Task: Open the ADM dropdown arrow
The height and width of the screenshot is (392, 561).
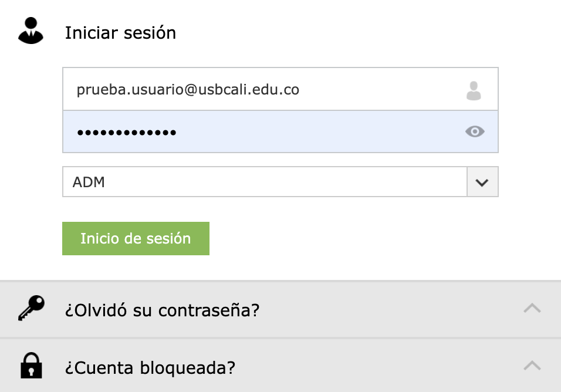Action: tap(482, 182)
